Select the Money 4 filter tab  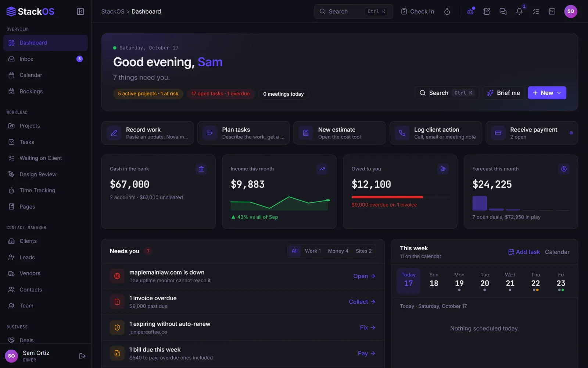[338, 251]
